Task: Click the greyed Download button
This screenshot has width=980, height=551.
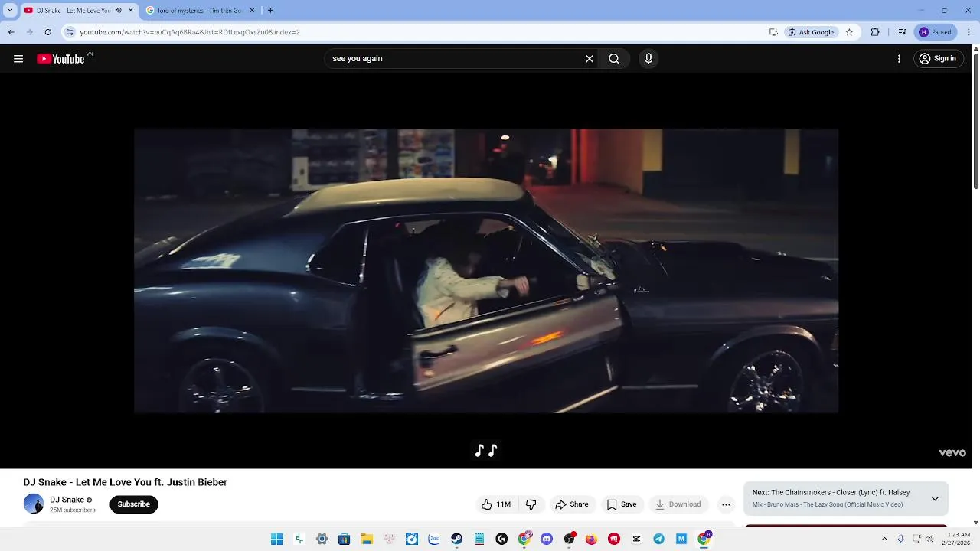Action: coord(678,504)
